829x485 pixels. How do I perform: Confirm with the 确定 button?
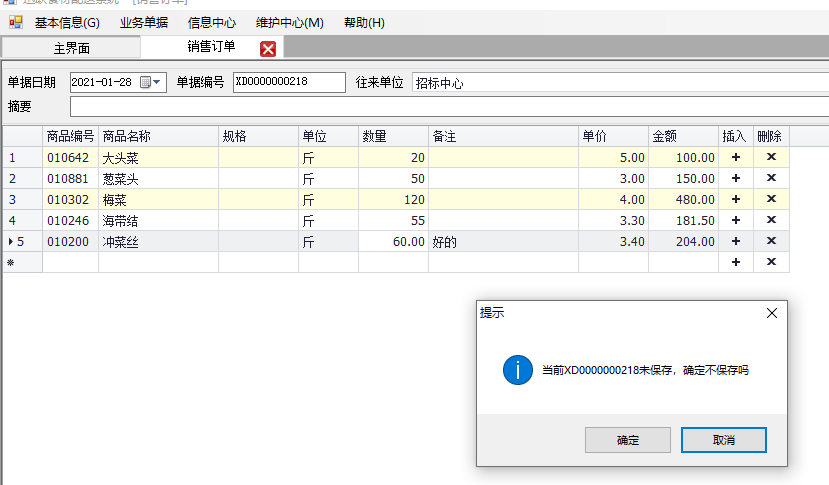[x=628, y=440]
